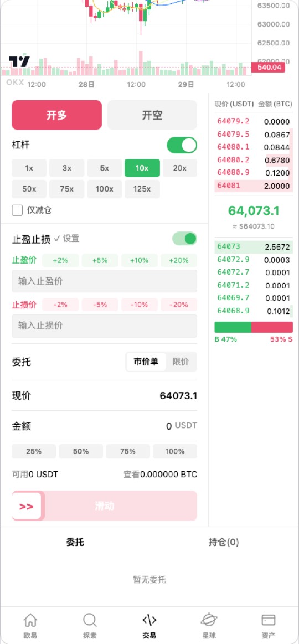Image resolution: width=299 pixels, height=644 pixels.
Task: Open the 欧易 home icon
Action: click(30, 619)
